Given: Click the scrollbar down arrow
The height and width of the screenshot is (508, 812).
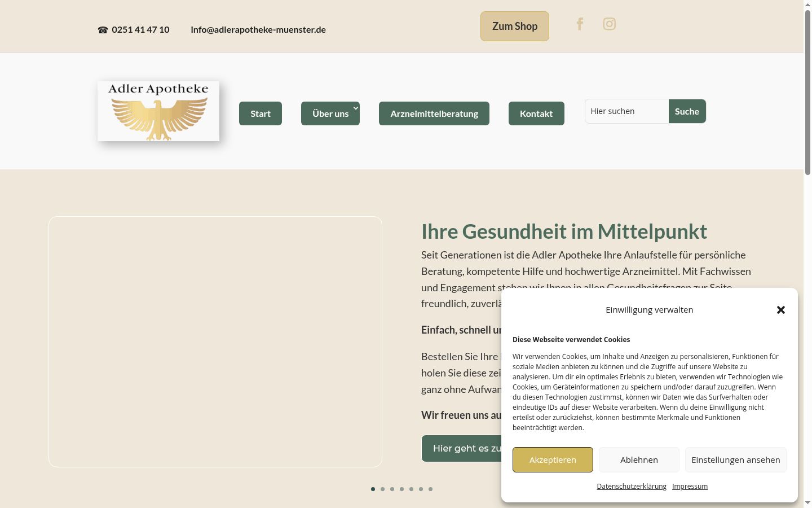Looking at the screenshot, I should [x=807, y=503].
